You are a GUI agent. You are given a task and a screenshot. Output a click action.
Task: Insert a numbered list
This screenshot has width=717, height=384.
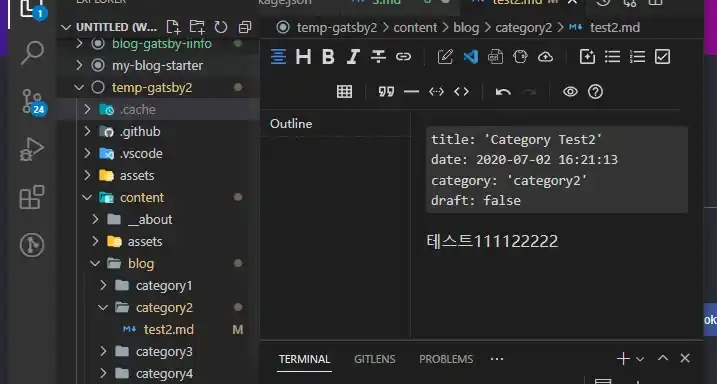click(x=637, y=57)
